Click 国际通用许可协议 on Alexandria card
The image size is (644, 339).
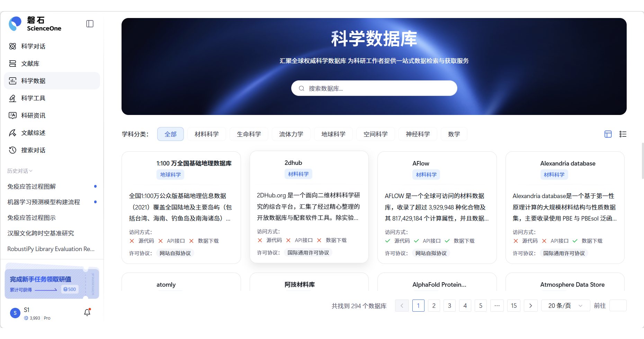coord(564,253)
